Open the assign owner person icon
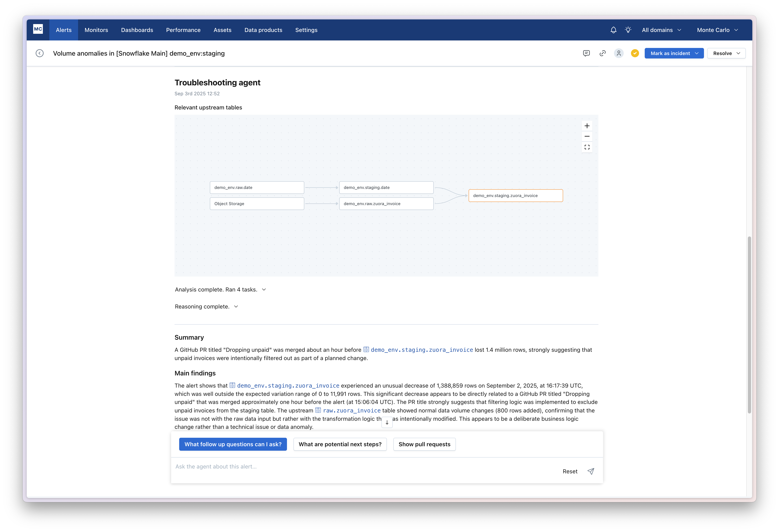Image resolution: width=779 pixels, height=532 pixels. click(618, 53)
